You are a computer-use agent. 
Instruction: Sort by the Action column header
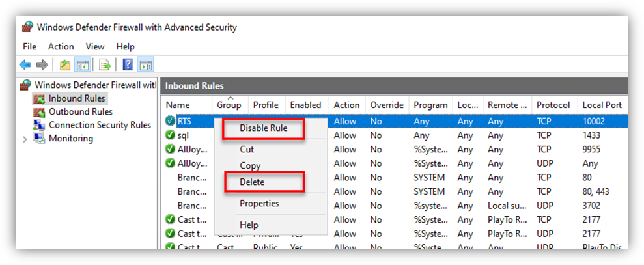pyautogui.click(x=347, y=105)
